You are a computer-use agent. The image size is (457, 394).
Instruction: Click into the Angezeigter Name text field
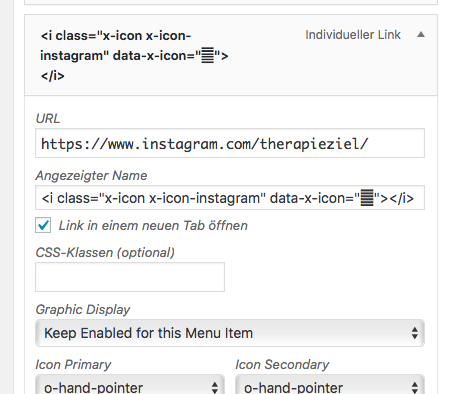click(230, 198)
